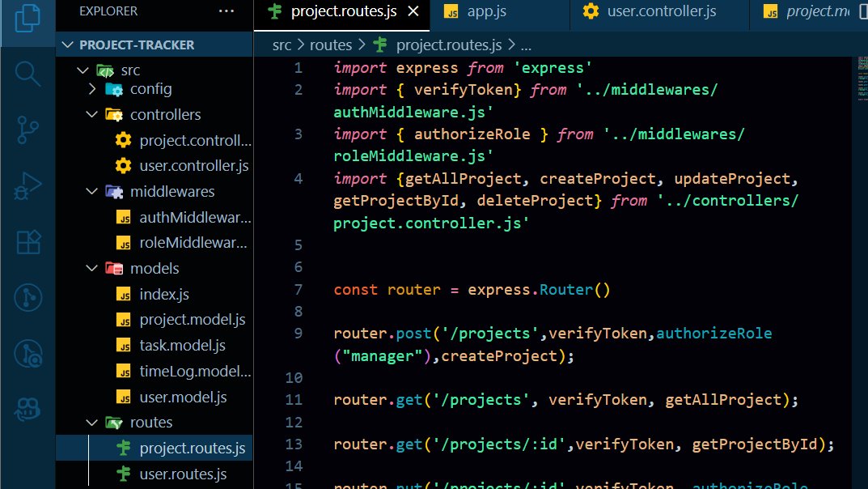This screenshot has width=868, height=489.
Task: Switch to the project.routes.js tab
Action: tap(341, 12)
